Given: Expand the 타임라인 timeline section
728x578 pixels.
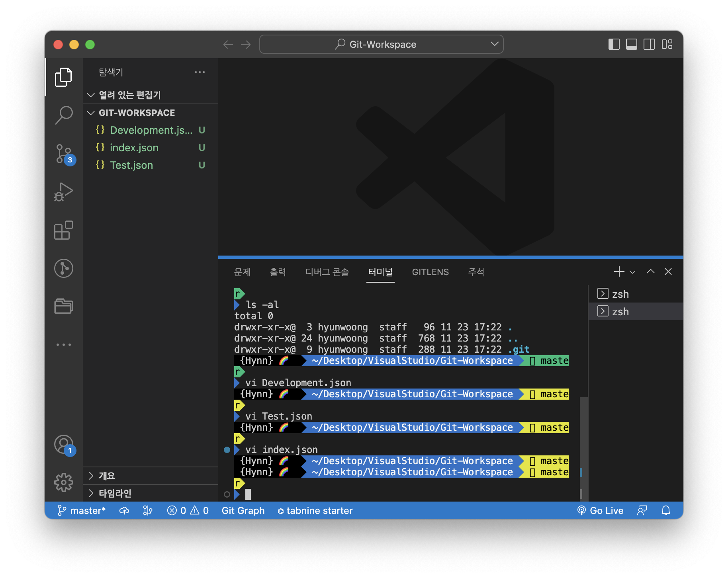Looking at the screenshot, I should (151, 493).
